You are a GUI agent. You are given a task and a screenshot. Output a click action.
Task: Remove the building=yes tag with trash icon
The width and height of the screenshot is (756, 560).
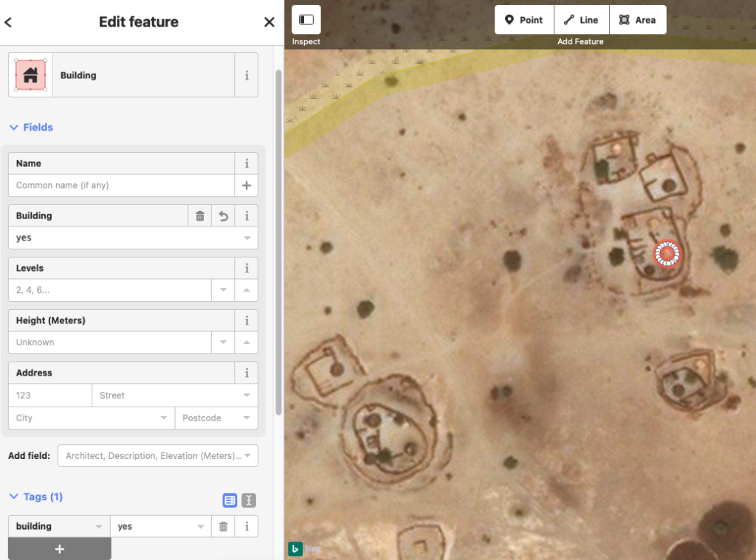click(x=222, y=526)
